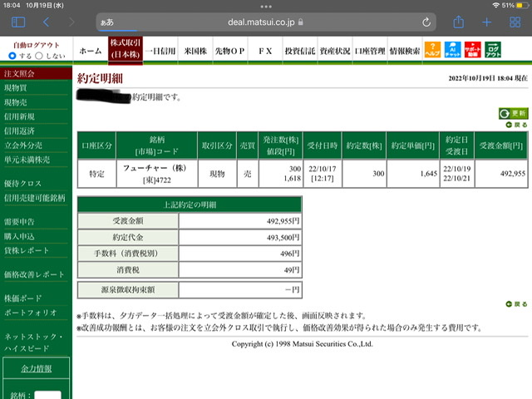Viewport: 532px width, 399px height.
Task: Toggle the Safari sidebar icon
Action: click(x=18, y=22)
